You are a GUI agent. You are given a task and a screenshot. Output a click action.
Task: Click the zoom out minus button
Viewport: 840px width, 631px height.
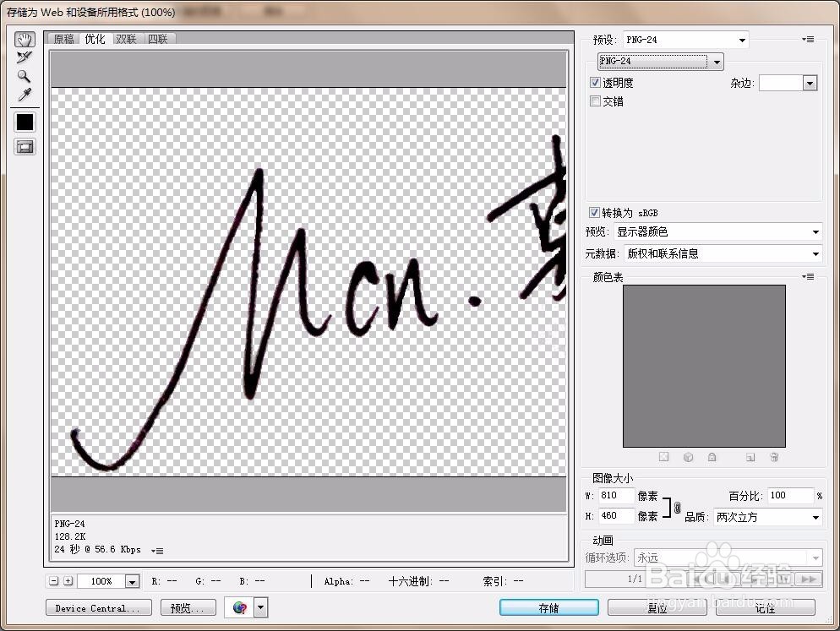[x=53, y=580]
